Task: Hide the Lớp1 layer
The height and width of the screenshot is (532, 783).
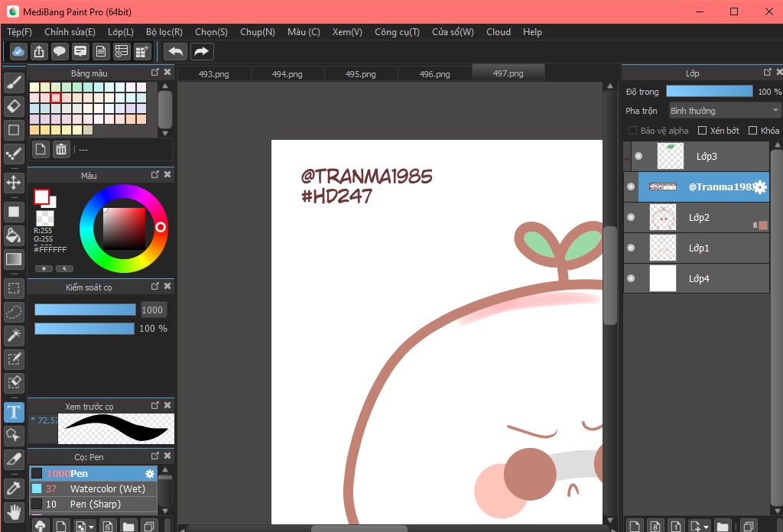Action: 631,248
